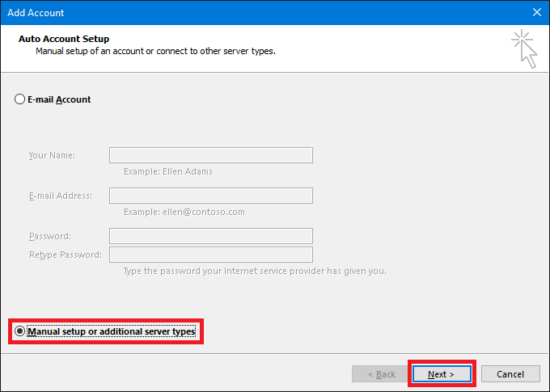Viewport: 550px width, 392px height.
Task: Click the Auto Account Setup heading
Action: point(64,39)
